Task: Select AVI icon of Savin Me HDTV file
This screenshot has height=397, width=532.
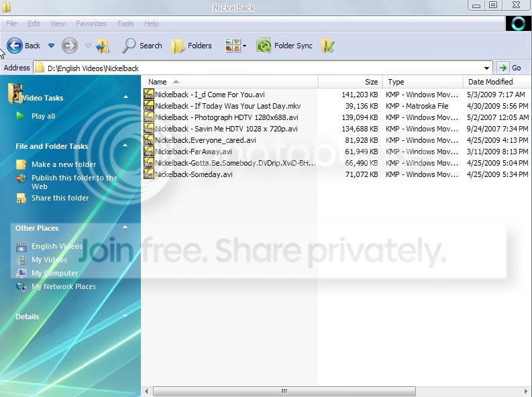Action: 149,129
